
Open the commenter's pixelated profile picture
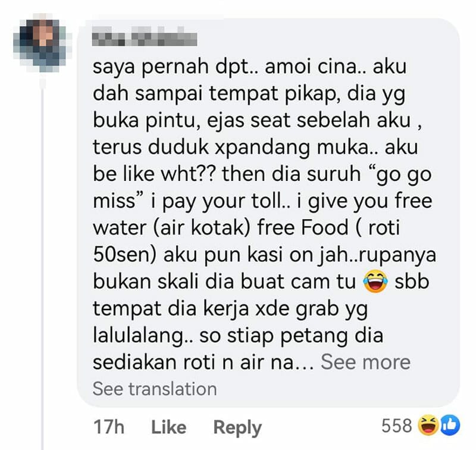(x=43, y=42)
